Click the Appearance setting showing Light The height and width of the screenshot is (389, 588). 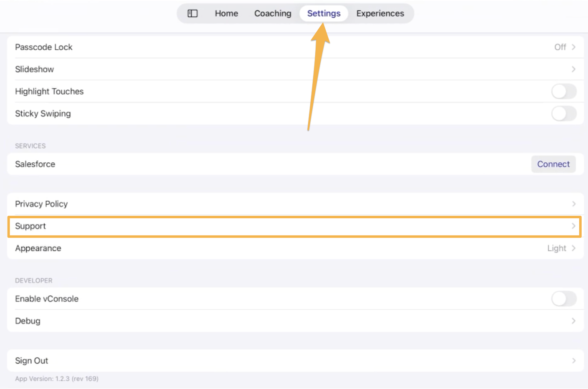point(38,248)
